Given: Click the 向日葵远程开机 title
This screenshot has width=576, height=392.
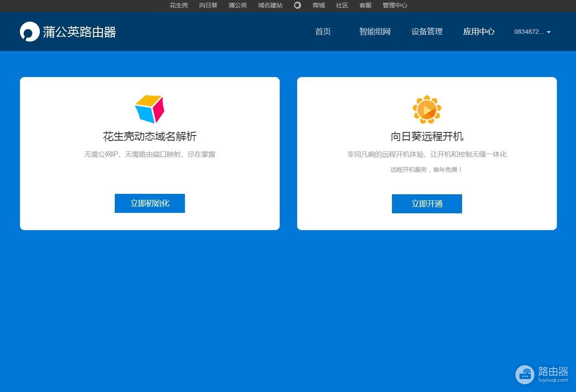Looking at the screenshot, I should click(x=427, y=136).
